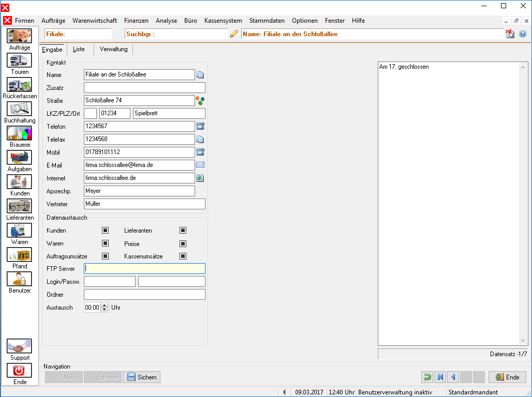
Task: Click the red Ende power icon
Action: click(19, 371)
